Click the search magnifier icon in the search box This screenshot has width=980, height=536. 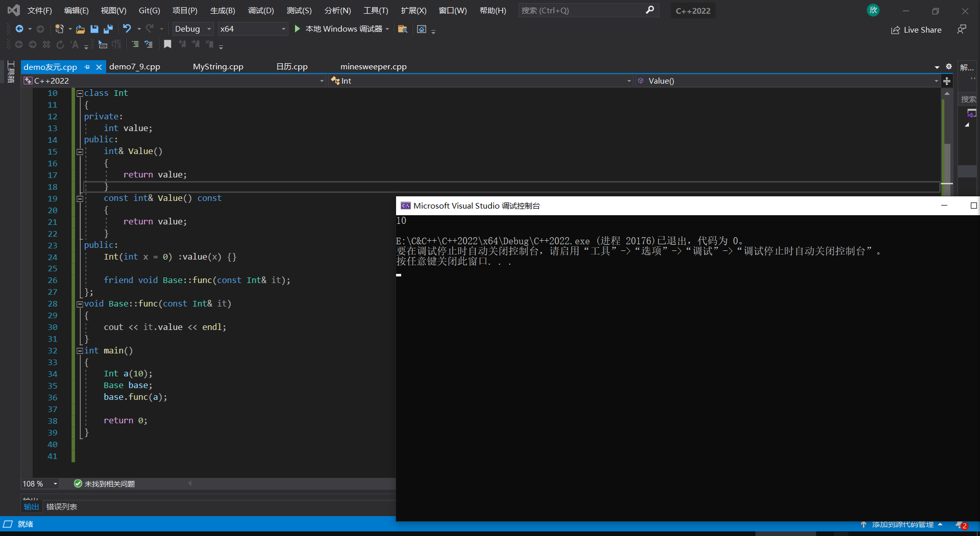[650, 10]
